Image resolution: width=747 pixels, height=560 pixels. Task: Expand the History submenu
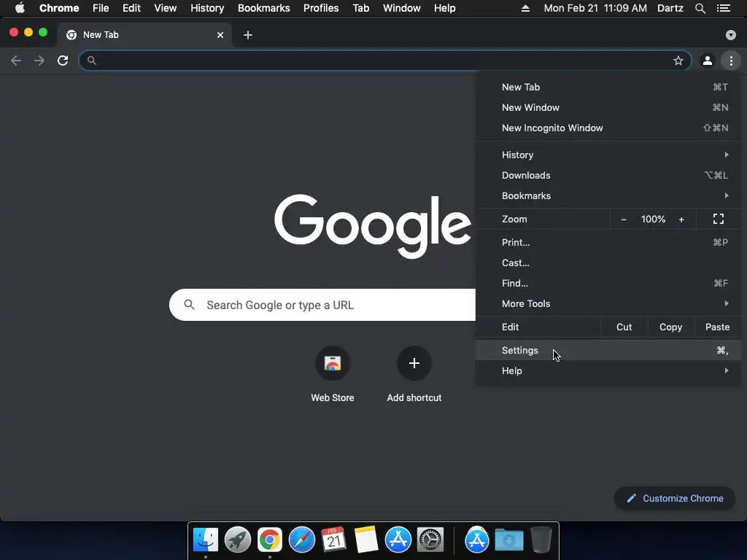tap(608, 155)
